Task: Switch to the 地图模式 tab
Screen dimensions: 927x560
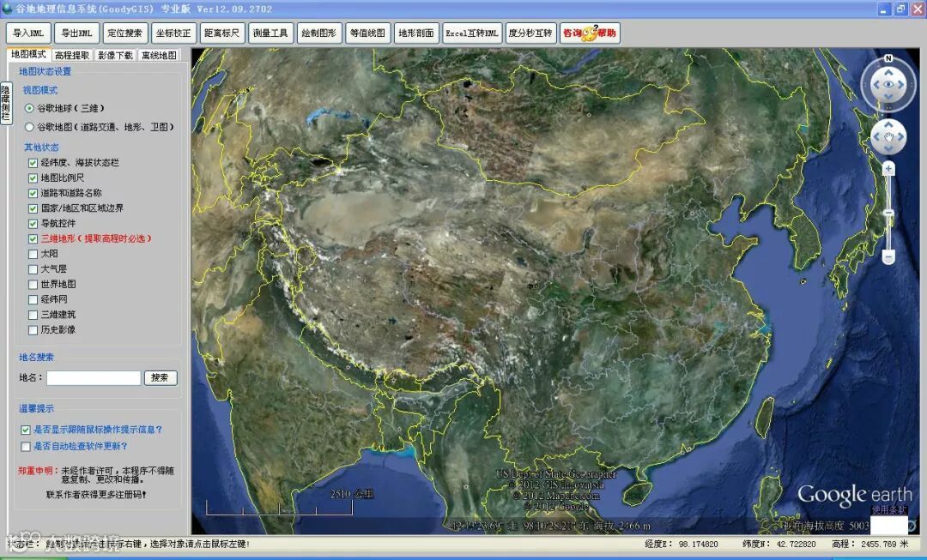Action: tap(28, 54)
